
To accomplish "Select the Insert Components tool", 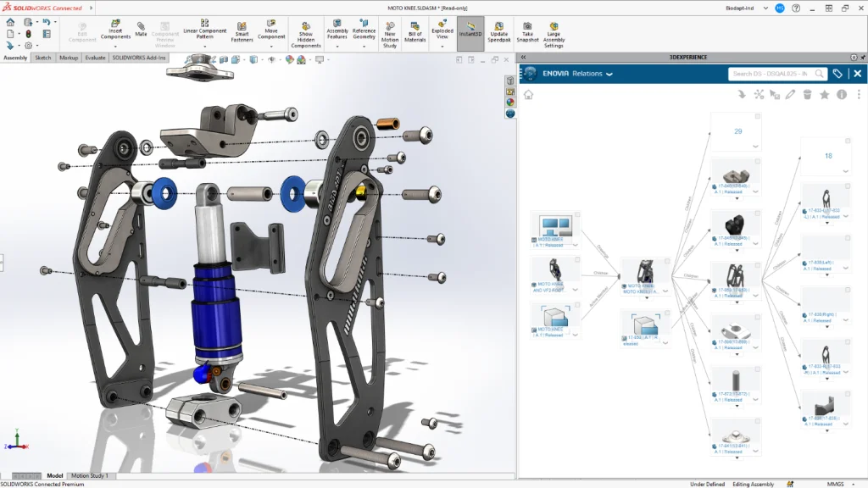I will [115, 30].
